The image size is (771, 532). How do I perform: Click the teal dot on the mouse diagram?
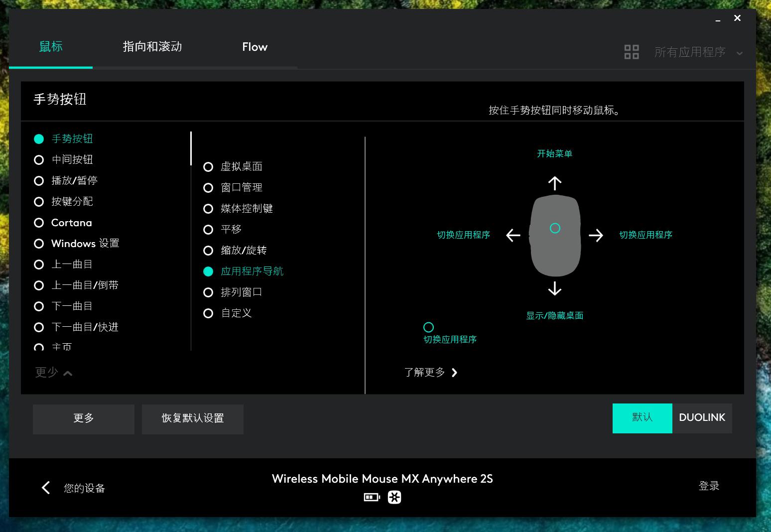pos(555,228)
